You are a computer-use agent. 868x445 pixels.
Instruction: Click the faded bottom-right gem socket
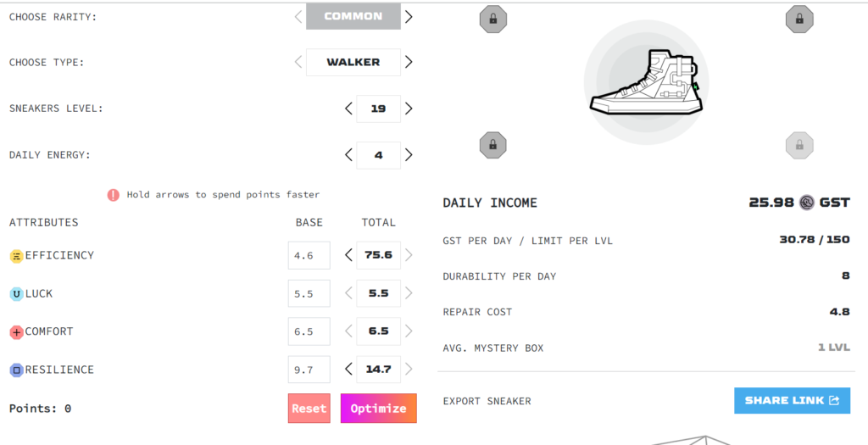click(799, 145)
